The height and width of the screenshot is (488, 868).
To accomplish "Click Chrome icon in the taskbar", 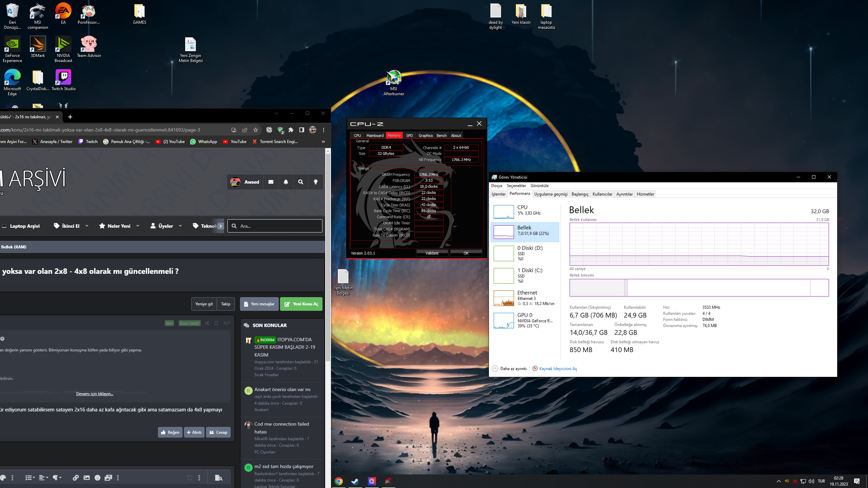I will [x=338, y=481].
